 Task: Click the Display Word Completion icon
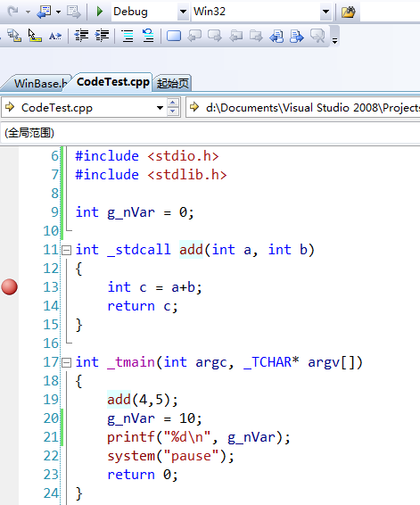click(x=55, y=36)
